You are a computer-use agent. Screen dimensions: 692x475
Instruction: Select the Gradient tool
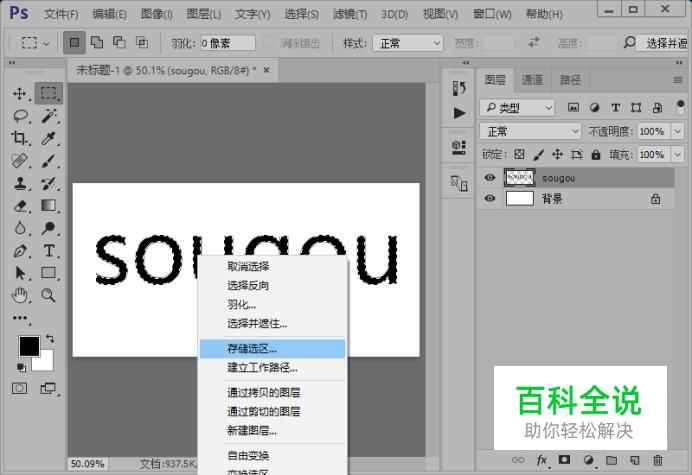click(49, 206)
